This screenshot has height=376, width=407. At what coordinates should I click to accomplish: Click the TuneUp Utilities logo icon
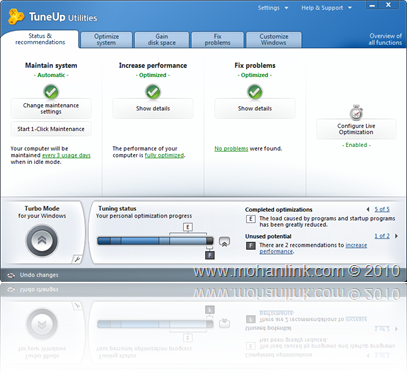click(16, 17)
